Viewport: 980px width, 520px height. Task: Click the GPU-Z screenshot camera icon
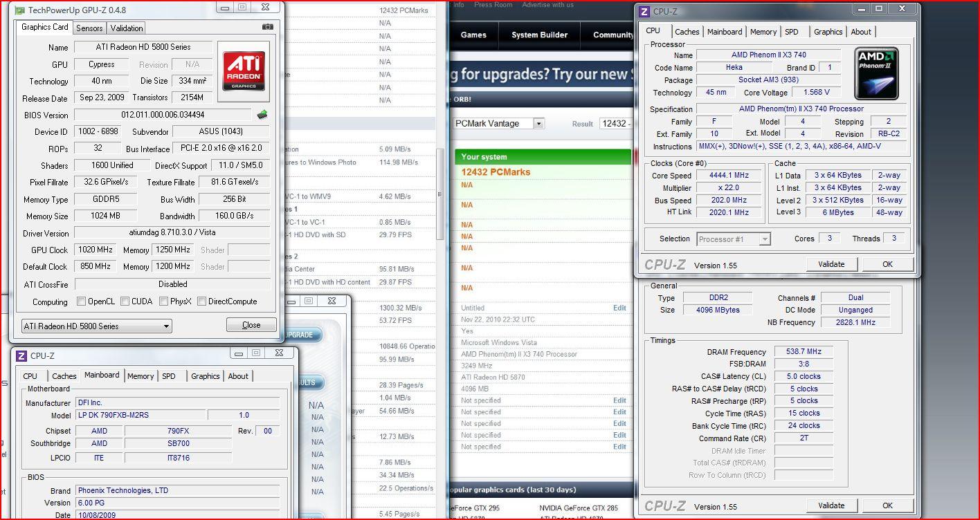268,27
